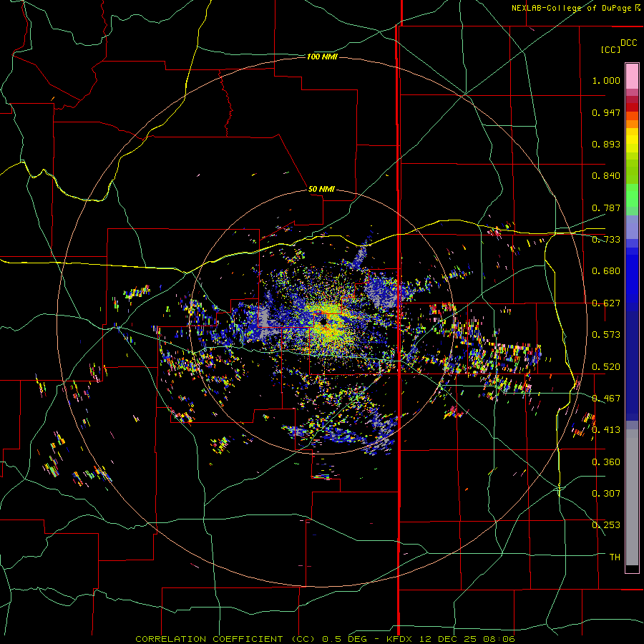Click the 0.840 legend value
The width and height of the screenshot is (644, 644).
(606, 176)
